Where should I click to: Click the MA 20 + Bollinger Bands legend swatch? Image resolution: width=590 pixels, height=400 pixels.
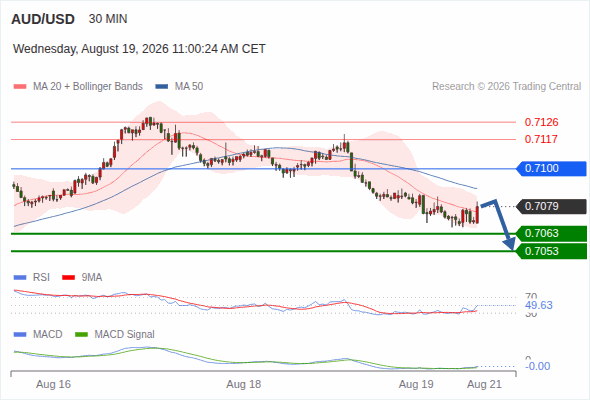(x=20, y=87)
